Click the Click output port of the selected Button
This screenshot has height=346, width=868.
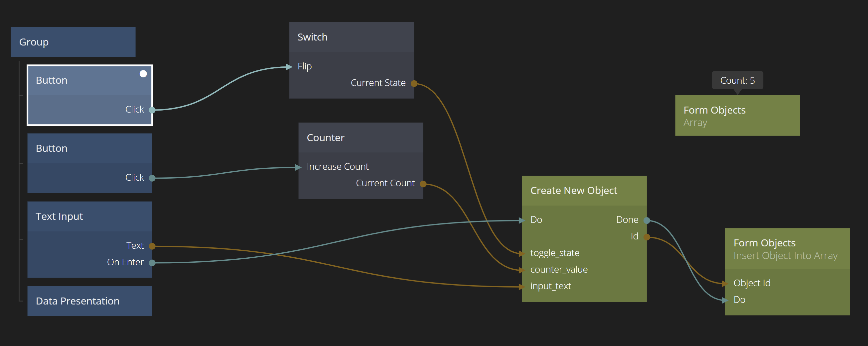pyautogui.click(x=152, y=110)
